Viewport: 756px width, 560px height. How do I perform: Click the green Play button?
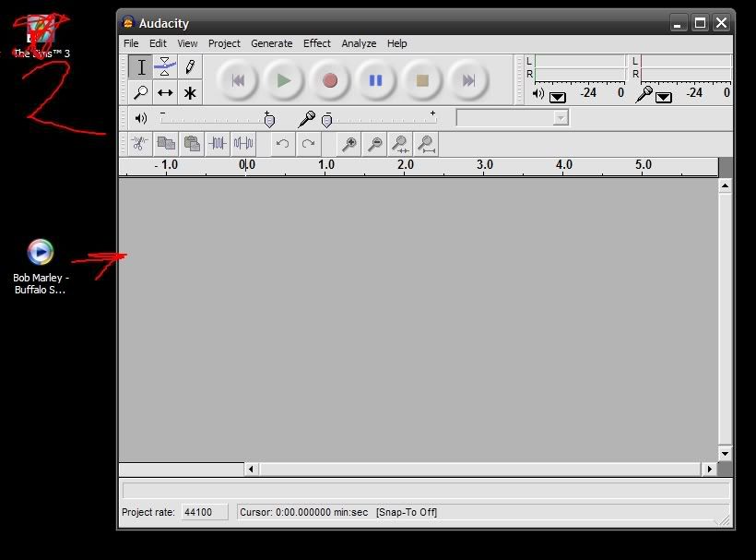coord(284,80)
